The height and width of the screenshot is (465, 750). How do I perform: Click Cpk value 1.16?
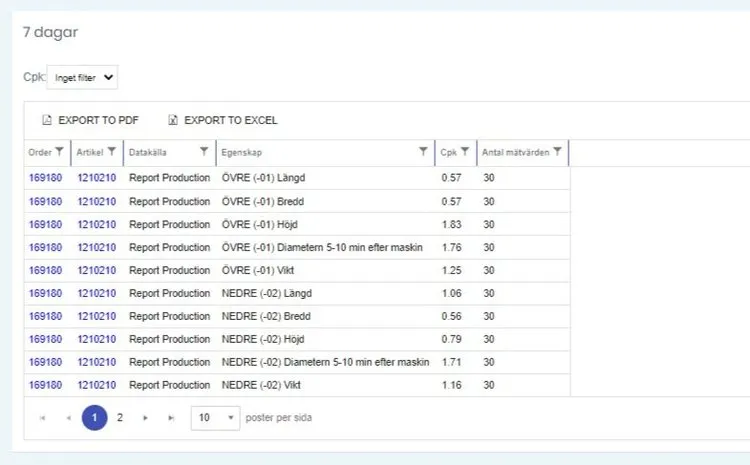[452, 385]
